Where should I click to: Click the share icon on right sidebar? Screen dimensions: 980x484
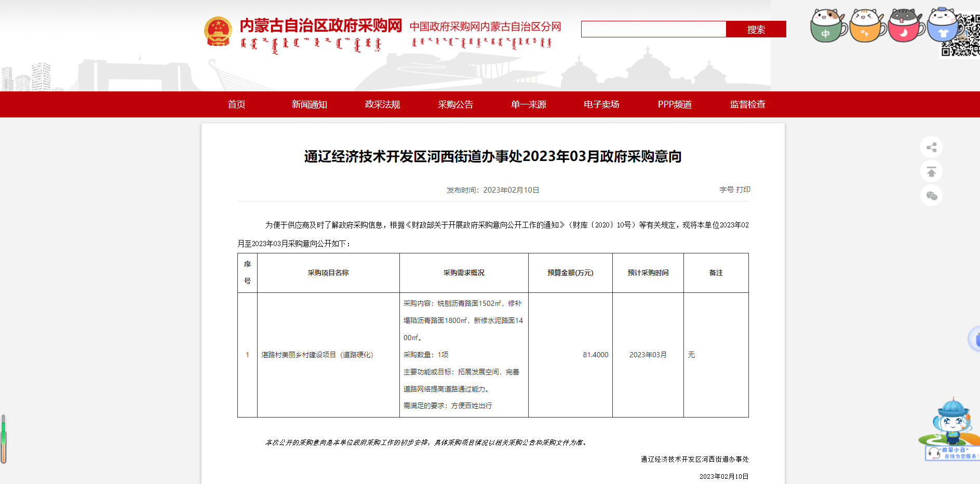(931, 147)
